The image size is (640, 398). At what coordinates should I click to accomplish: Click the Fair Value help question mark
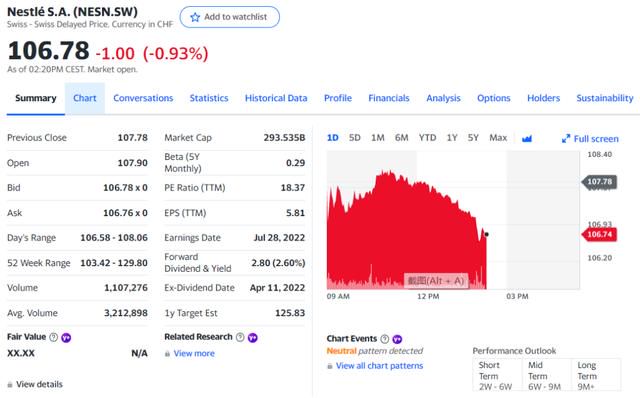pyautogui.click(x=53, y=337)
